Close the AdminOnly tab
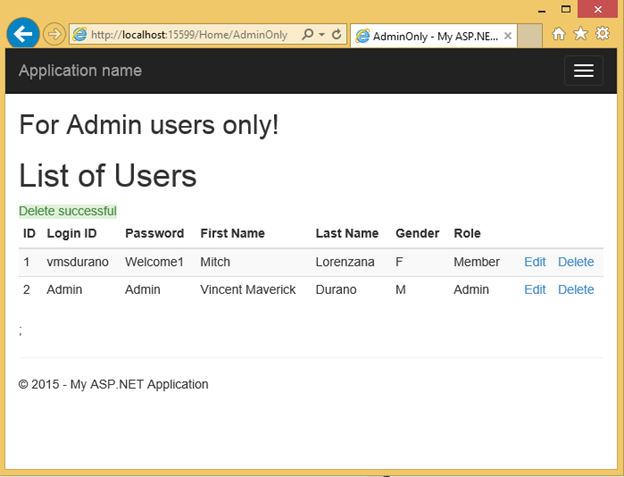The image size is (624, 477). [x=508, y=35]
